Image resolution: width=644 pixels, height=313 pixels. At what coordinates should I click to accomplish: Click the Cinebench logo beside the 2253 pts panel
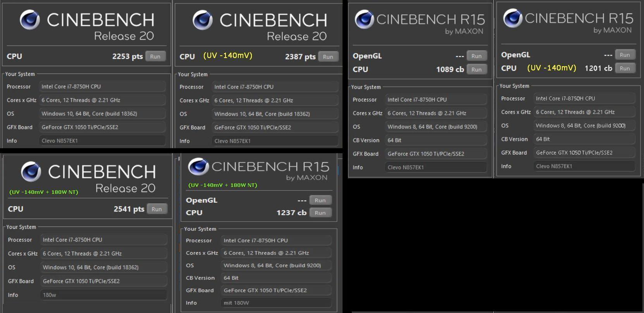point(30,20)
